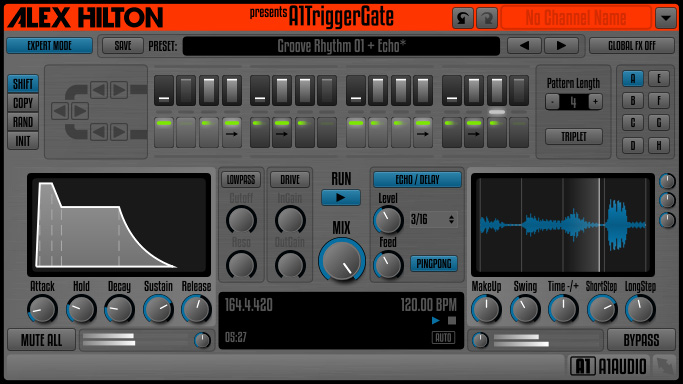The image size is (683, 384).
Task: Click the redo arrow button
Action: tap(487, 18)
